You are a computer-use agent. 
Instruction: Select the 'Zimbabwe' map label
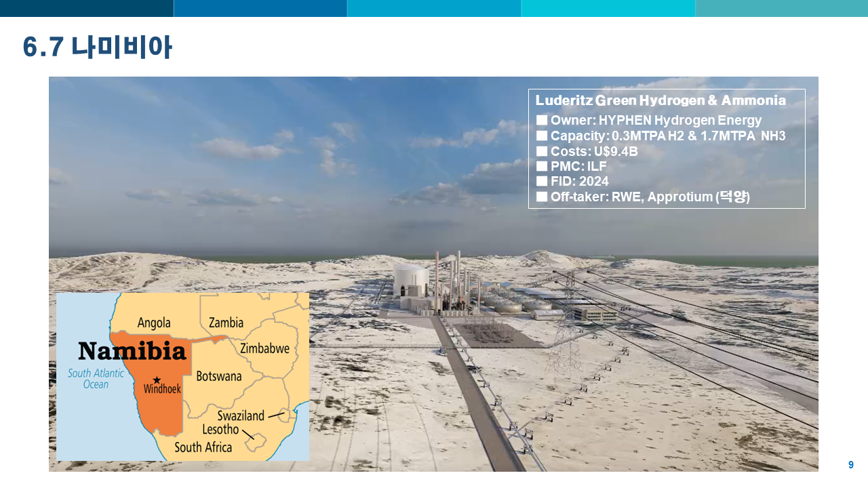pos(264,348)
